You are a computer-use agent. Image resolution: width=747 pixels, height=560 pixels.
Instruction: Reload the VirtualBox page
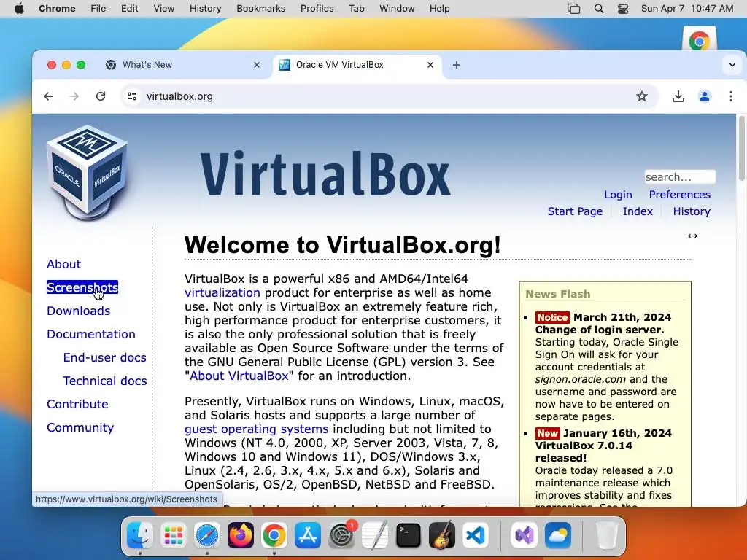[x=101, y=96]
